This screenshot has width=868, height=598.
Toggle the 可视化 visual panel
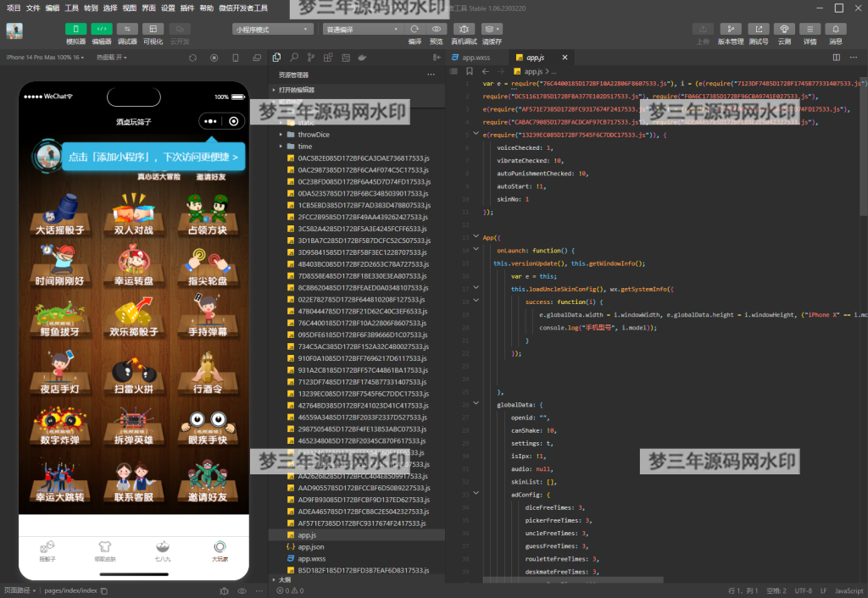pyautogui.click(x=153, y=30)
